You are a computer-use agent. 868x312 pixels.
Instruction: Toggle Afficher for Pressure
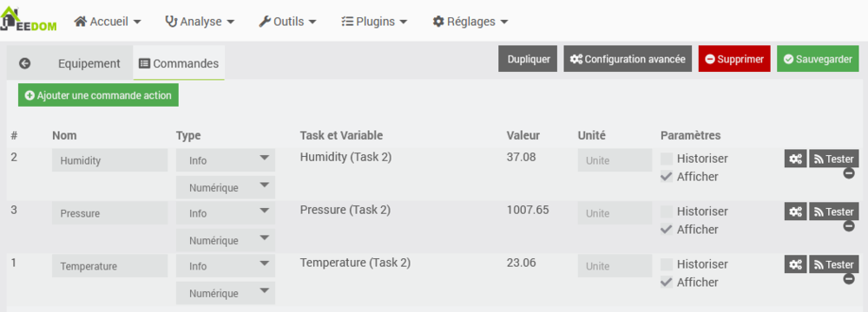[667, 230]
